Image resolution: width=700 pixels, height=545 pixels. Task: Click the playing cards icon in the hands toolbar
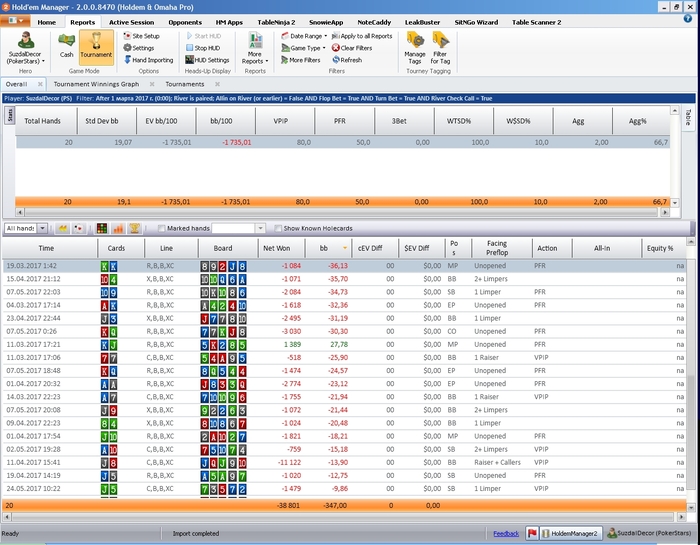pyautogui.click(x=79, y=229)
